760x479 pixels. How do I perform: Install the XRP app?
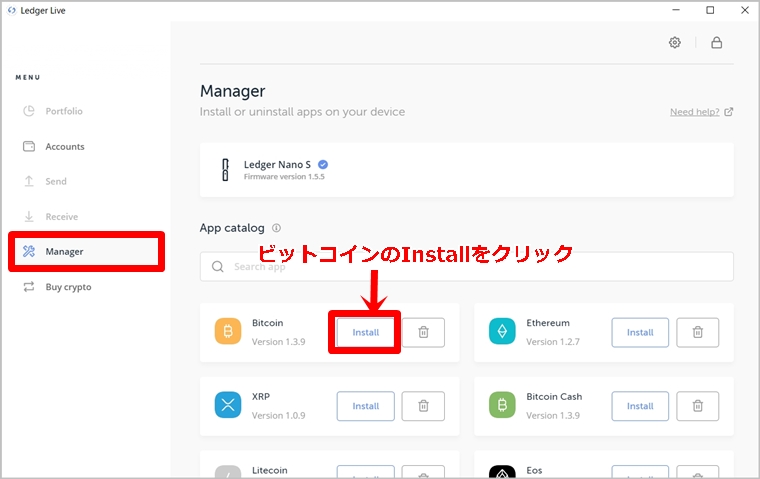(x=365, y=406)
